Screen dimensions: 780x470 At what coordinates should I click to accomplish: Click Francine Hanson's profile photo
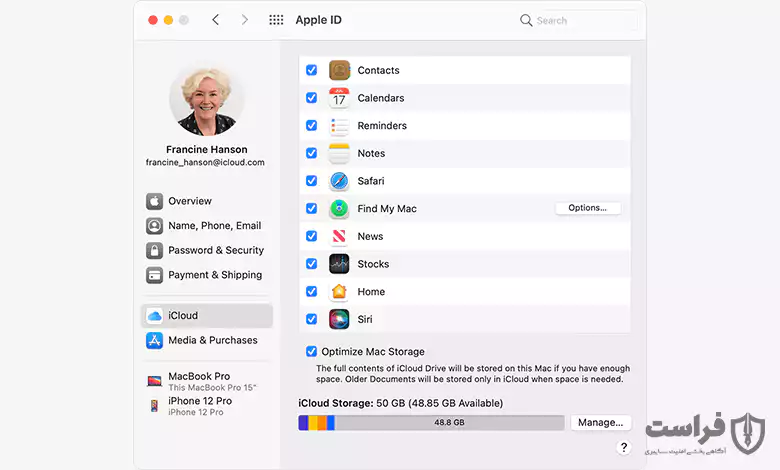(206, 99)
